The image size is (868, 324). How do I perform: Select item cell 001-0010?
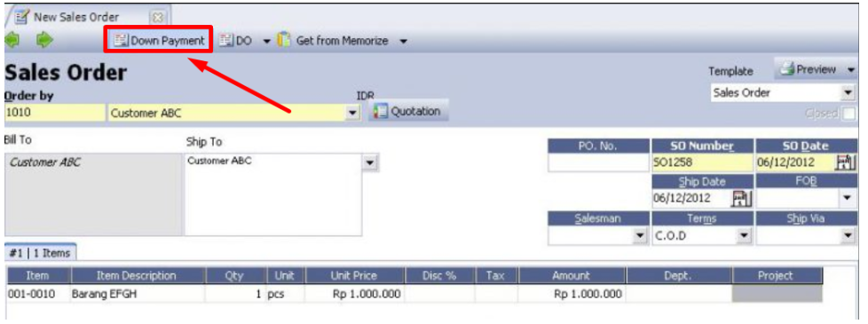37,294
